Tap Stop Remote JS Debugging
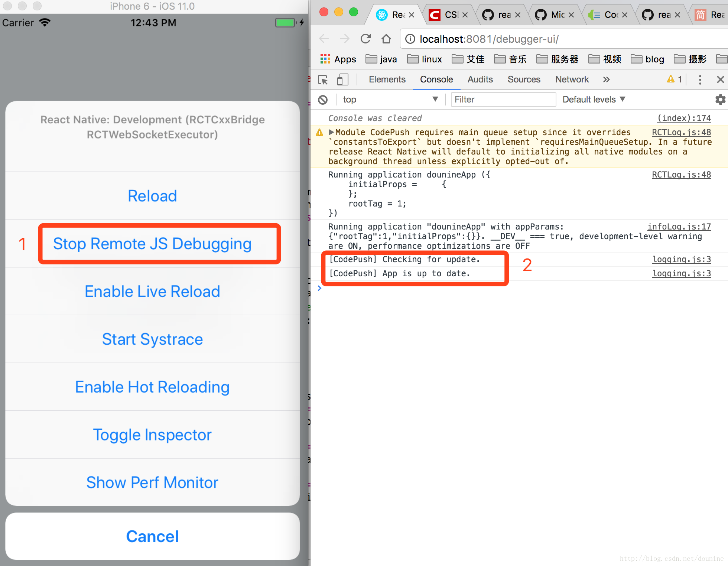Screen dimensions: 728x566 tap(152, 244)
